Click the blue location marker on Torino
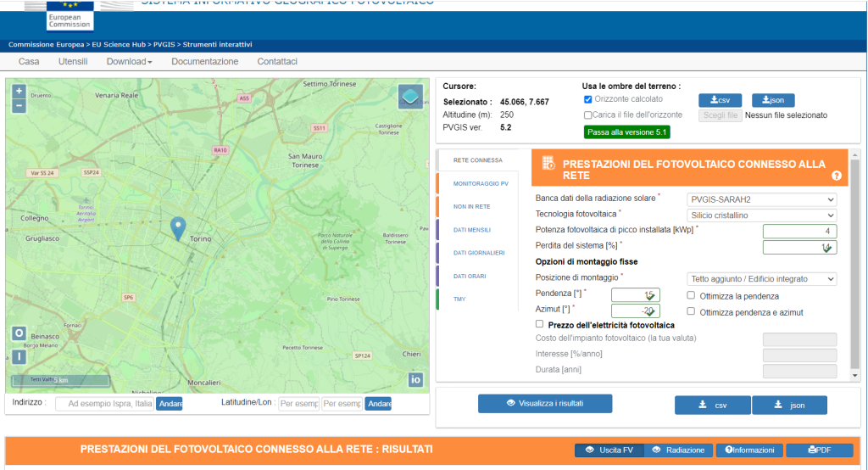This screenshot has height=470, width=868. [178, 228]
